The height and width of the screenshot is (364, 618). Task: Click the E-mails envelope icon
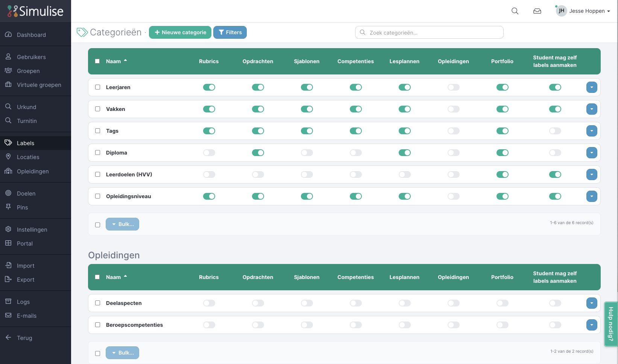click(8, 315)
